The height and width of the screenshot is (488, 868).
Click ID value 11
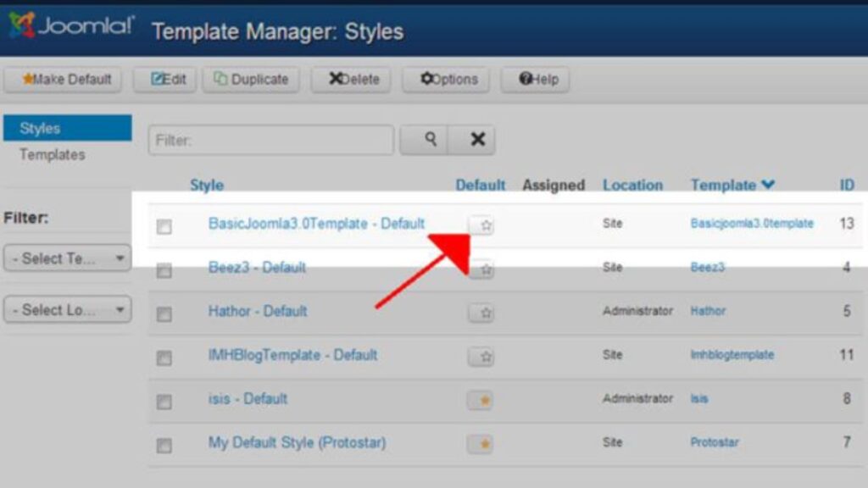click(x=847, y=355)
